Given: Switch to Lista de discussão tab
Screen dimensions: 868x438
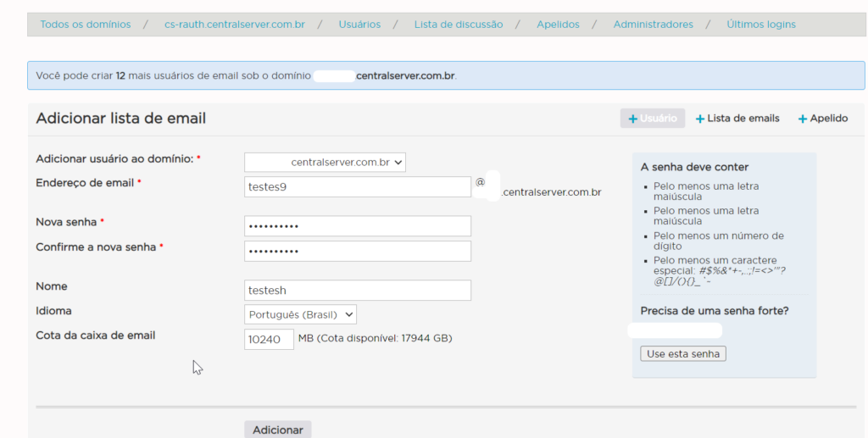Looking at the screenshot, I should click(x=458, y=25).
